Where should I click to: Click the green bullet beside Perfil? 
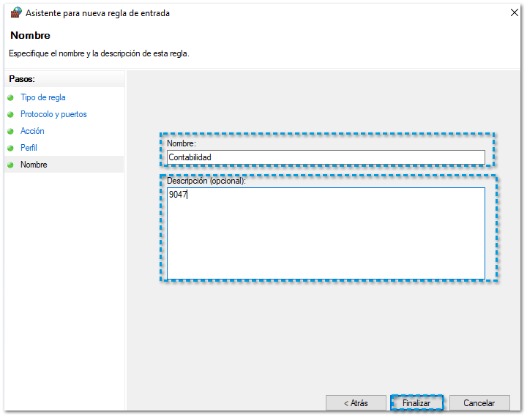[x=10, y=148]
